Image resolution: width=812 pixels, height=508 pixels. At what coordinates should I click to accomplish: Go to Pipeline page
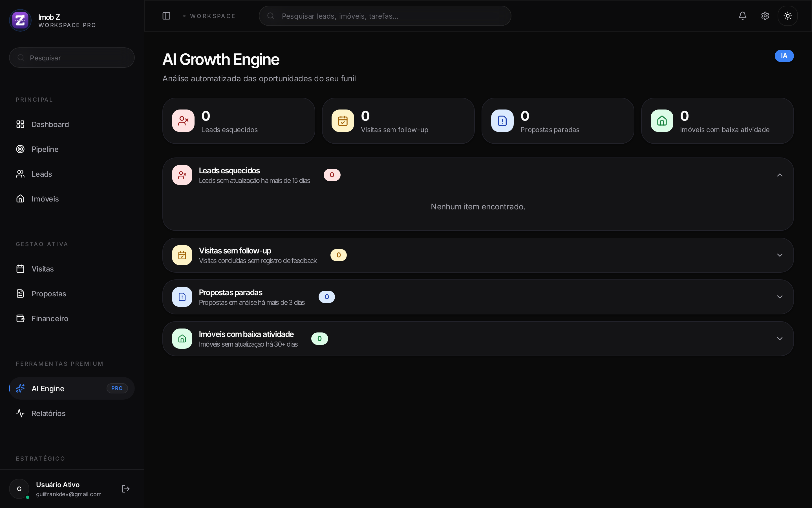(x=72, y=149)
